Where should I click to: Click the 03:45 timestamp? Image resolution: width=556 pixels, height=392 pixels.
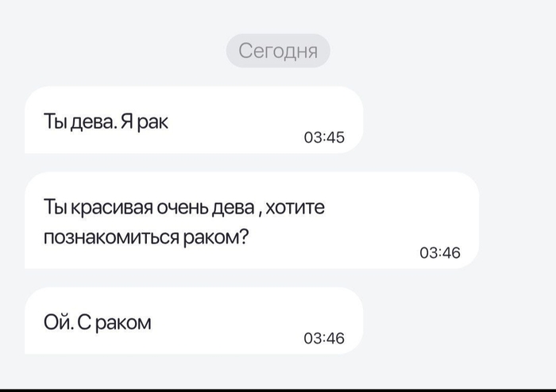(x=324, y=137)
